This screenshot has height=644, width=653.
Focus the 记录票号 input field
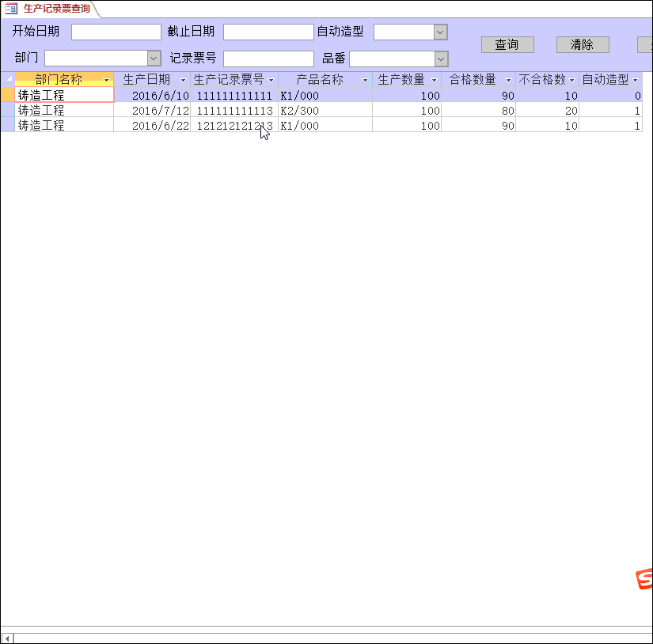(268, 59)
